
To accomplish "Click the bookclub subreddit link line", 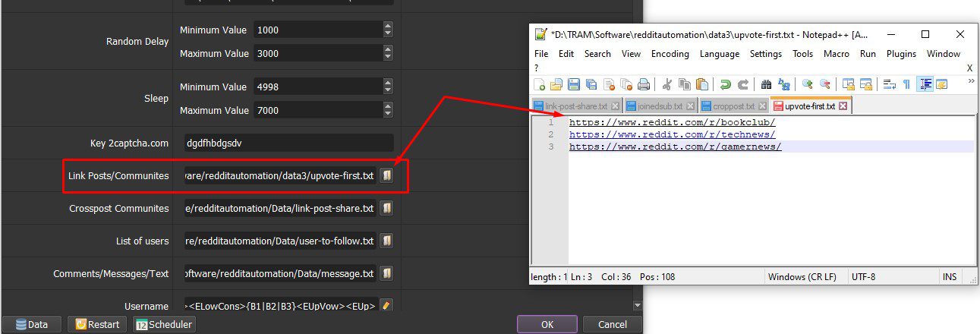I will (x=672, y=122).
